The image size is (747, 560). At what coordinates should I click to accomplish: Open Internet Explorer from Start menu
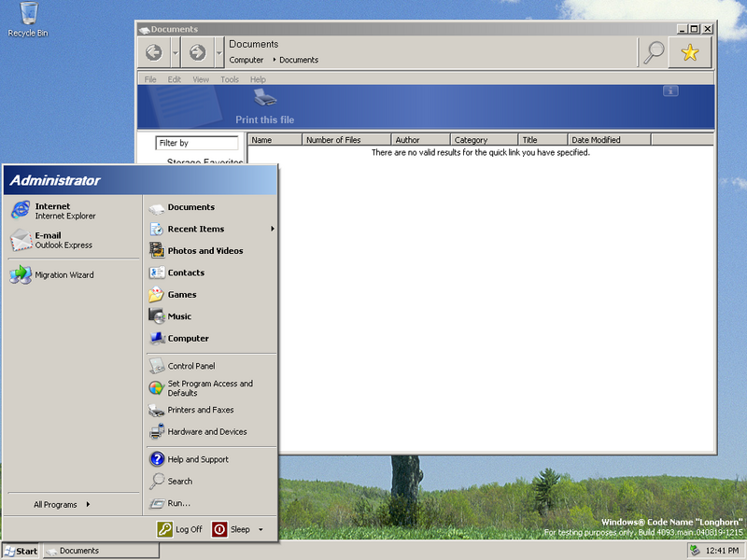51,211
